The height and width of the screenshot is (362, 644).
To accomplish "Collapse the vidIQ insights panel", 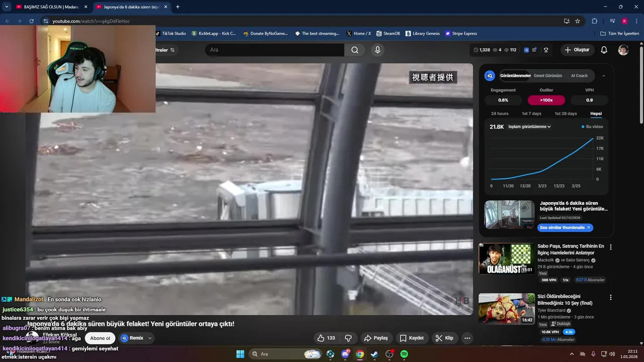I will pyautogui.click(x=603, y=76).
